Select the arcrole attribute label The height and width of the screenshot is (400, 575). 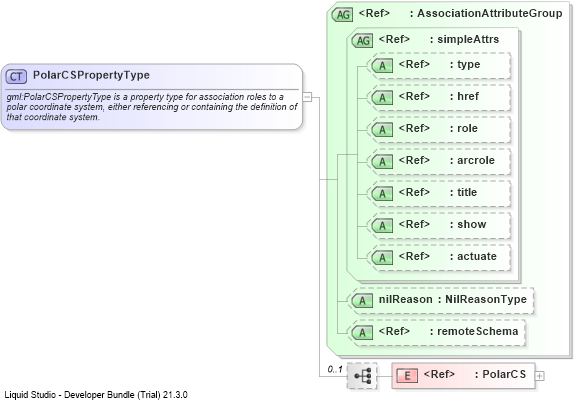point(476,160)
